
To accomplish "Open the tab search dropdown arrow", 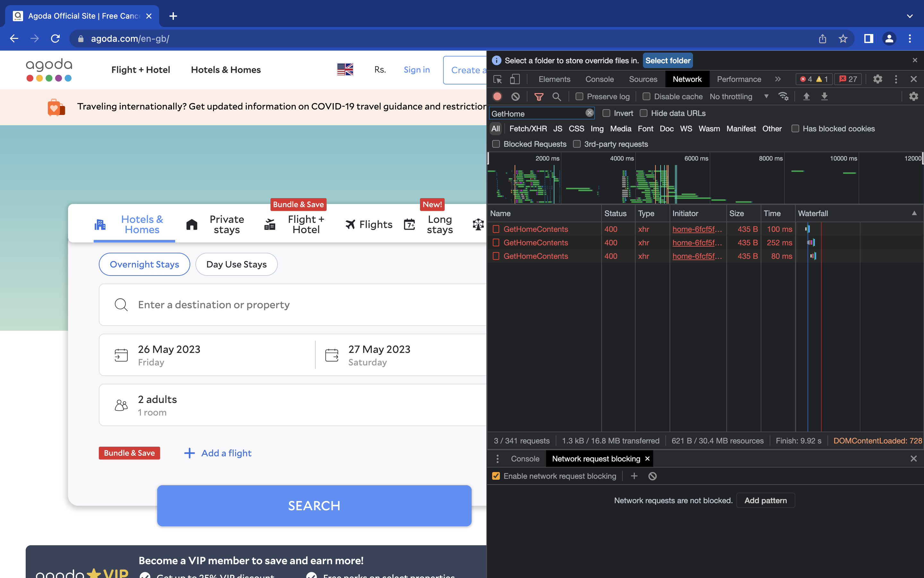I will [x=910, y=16].
